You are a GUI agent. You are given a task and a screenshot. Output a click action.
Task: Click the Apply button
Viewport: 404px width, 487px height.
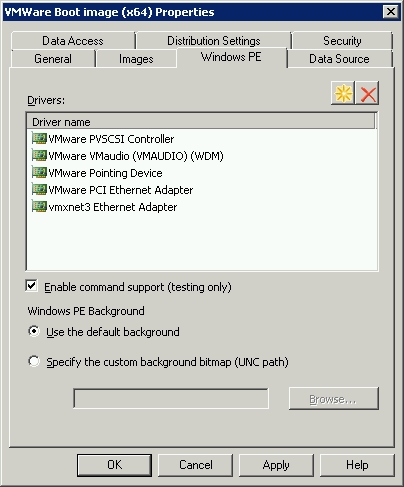(x=276, y=465)
